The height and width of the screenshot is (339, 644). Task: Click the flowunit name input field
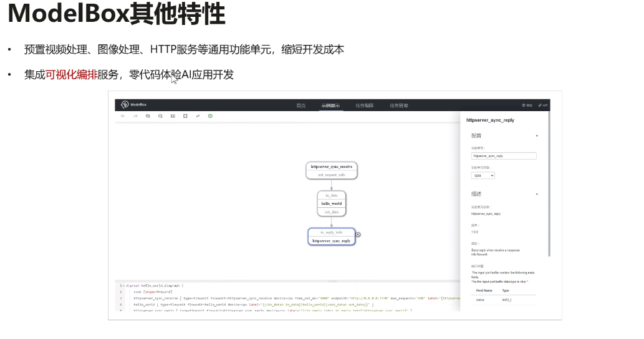click(504, 156)
